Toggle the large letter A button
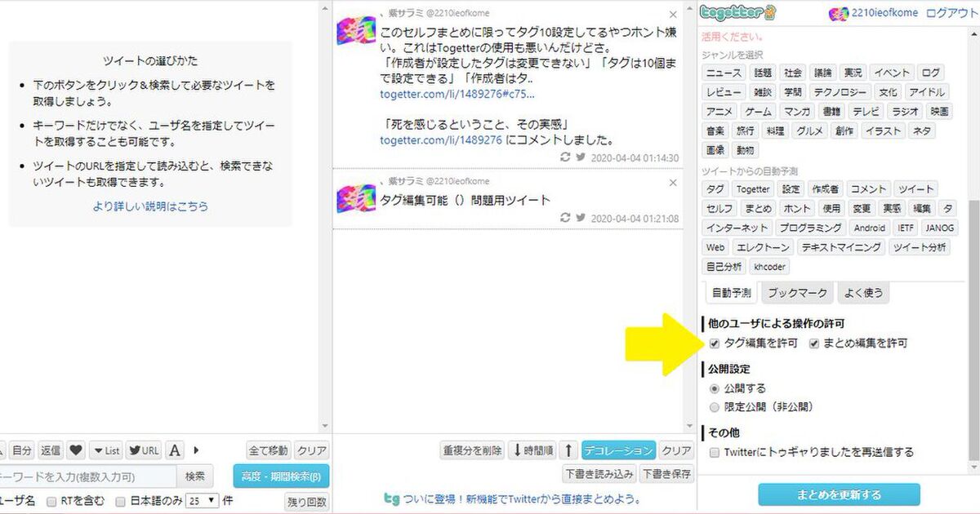980x514 pixels. [175, 450]
